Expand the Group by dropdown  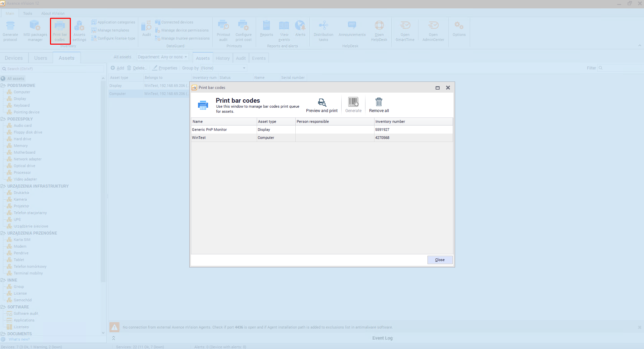tap(223, 68)
